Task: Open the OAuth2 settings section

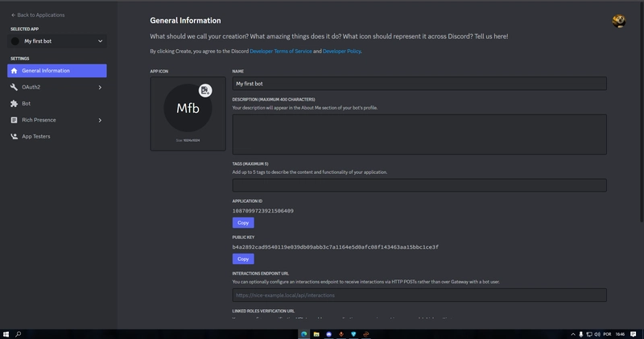Action: [x=57, y=87]
